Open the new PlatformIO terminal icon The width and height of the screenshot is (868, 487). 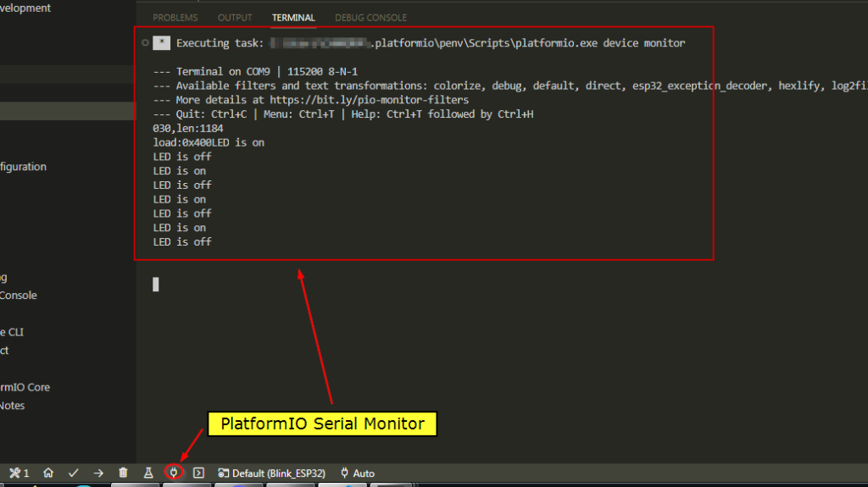click(x=199, y=473)
